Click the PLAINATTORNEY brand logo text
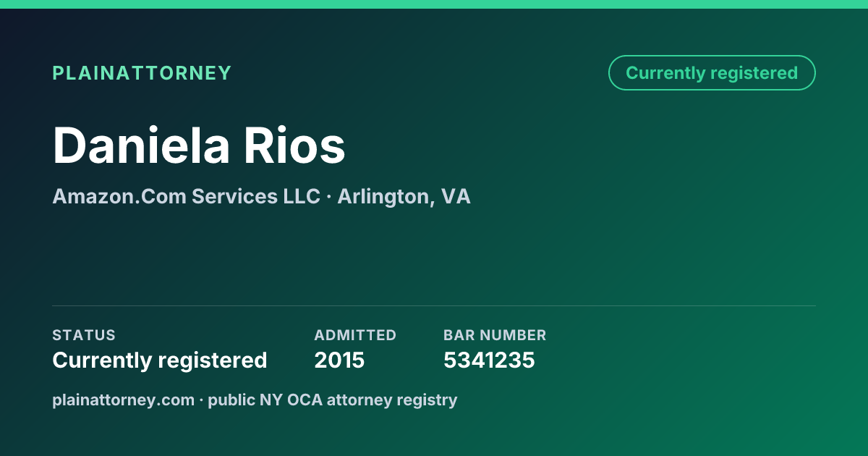Viewport: 868px width, 456px height. (x=142, y=73)
